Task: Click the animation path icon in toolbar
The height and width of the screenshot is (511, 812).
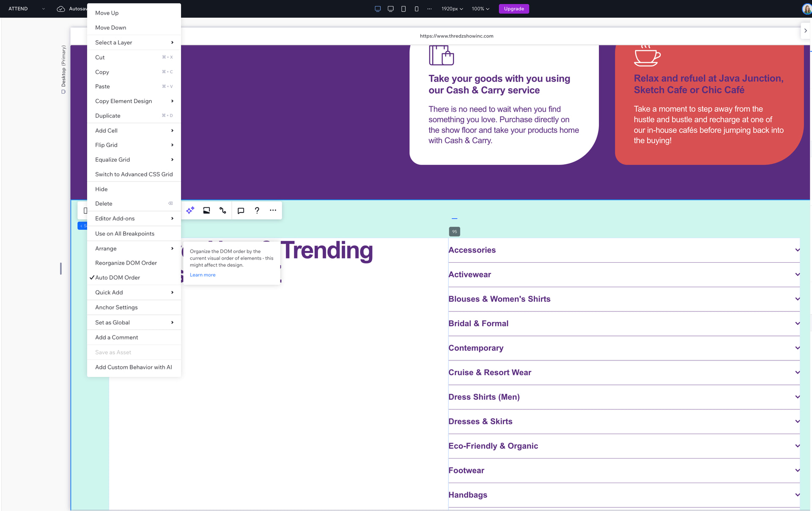Action: [x=223, y=210]
